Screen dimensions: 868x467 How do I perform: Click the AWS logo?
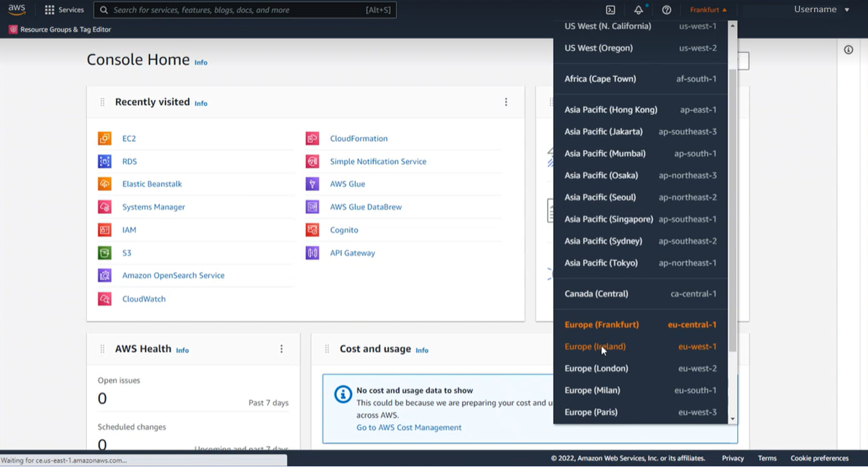17,10
